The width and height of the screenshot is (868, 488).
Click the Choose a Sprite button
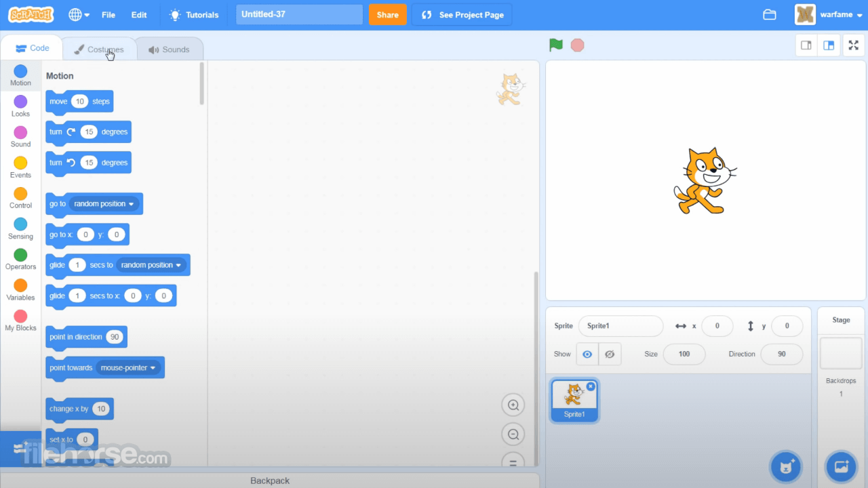pyautogui.click(x=787, y=466)
